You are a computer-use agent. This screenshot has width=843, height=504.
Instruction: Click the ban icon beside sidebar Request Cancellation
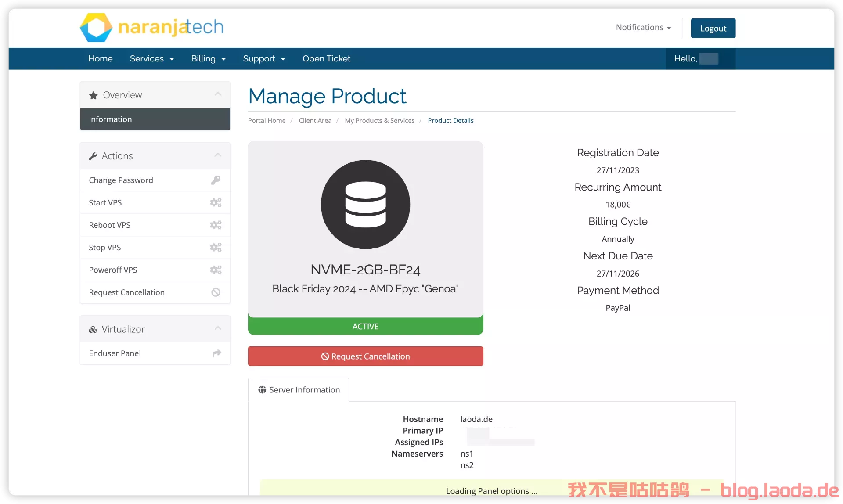[x=216, y=292]
